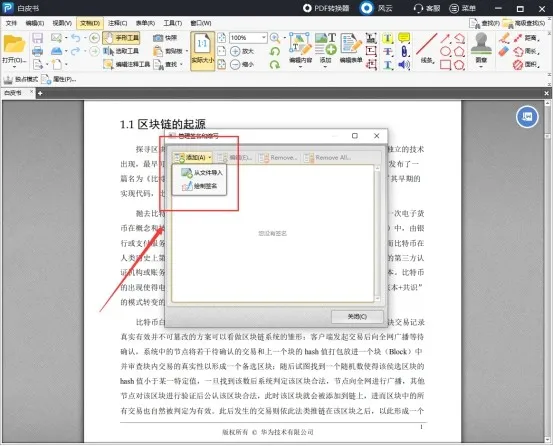Select the oval shape tool
Image resolution: width=553 pixels, height=446 pixels.
445,51
